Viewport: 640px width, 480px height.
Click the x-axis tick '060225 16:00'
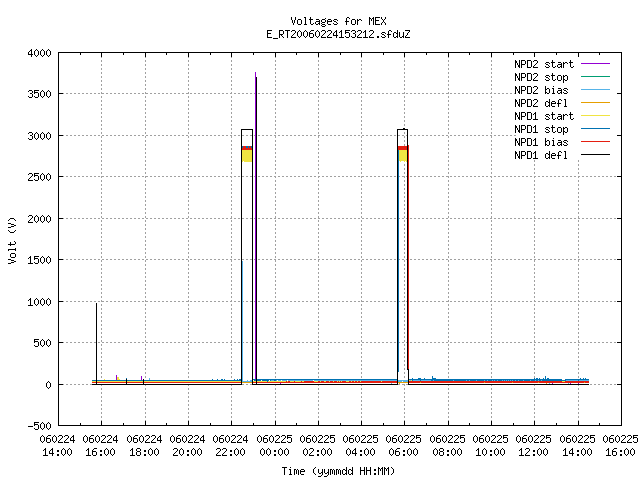click(620, 446)
